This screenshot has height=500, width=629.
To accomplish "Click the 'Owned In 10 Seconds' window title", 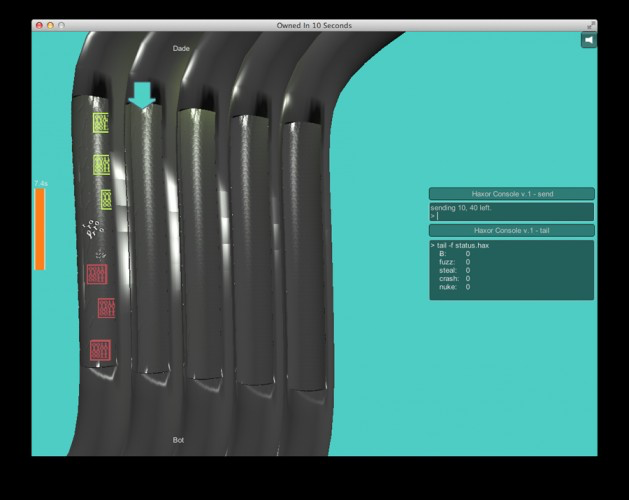I will point(314,25).
